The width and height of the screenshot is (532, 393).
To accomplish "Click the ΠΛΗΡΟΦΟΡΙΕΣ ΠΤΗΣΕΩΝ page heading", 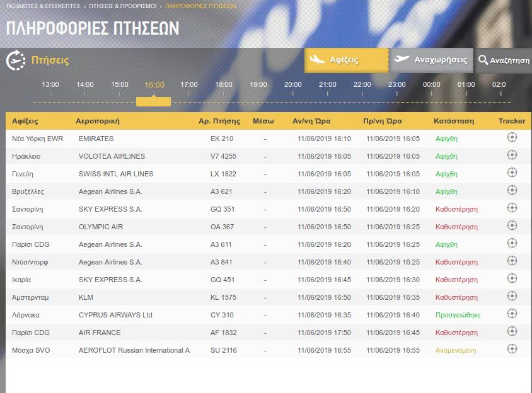I will click(x=93, y=28).
